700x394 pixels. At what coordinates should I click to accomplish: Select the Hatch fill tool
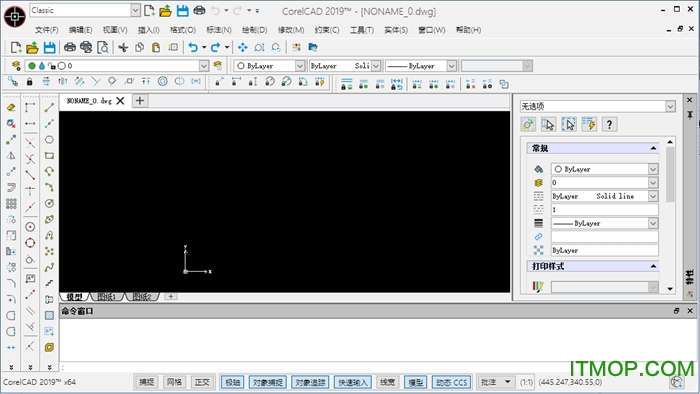pos(49,315)
